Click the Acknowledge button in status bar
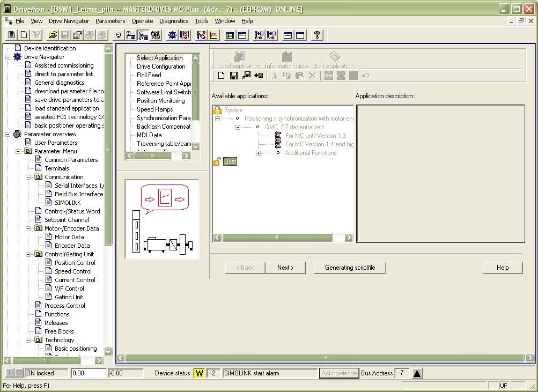Image resolution: width=538 pixels, height=392 pixels. (338, 373)
